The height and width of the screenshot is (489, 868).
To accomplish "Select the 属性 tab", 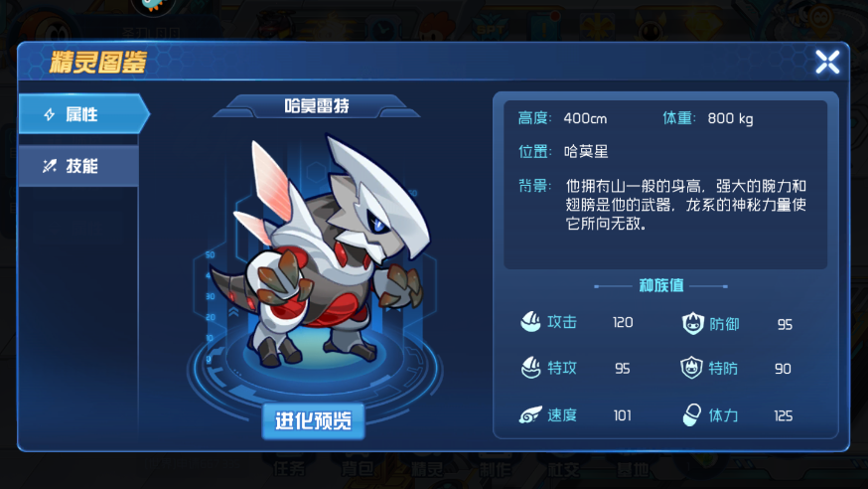I will tap(83, 113).
